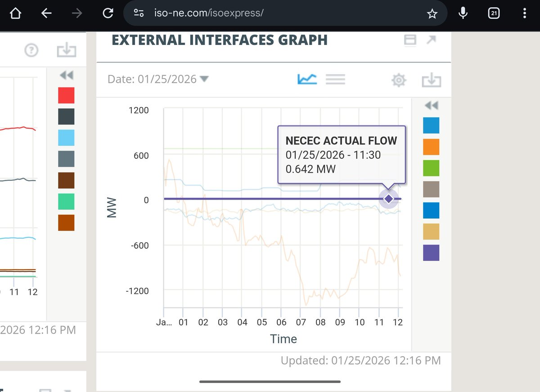The image size is (540, 392).
Task: Collapse the left chart's legend panel
Action: pyautogui.click(x=66, y=75)
